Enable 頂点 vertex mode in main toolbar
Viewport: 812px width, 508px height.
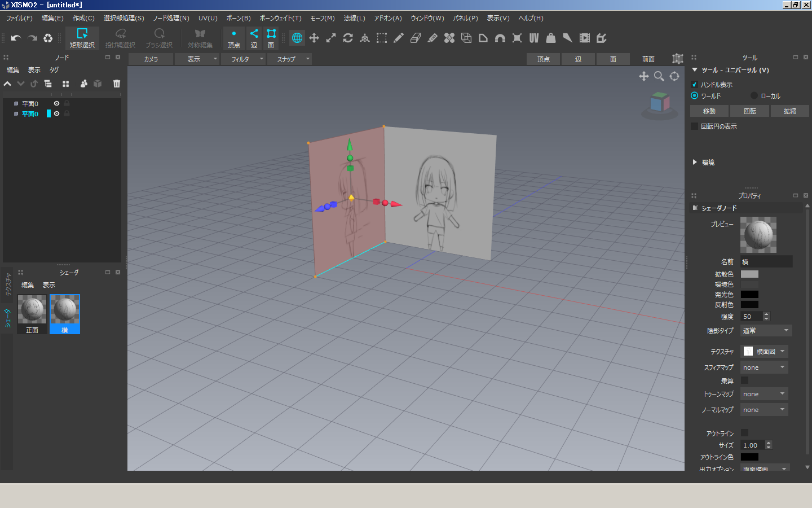234,38
